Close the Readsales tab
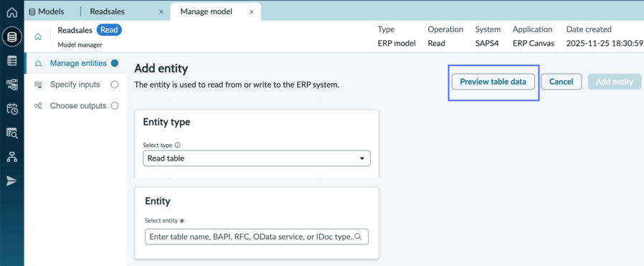Image resolution: width=644 pixels, height=266 pixels. pos(161,12)
